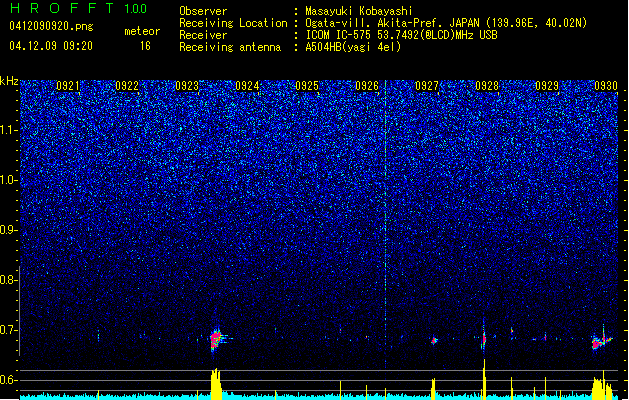
Task: Click the Receiving Location value text
Action: click(446, 23)
